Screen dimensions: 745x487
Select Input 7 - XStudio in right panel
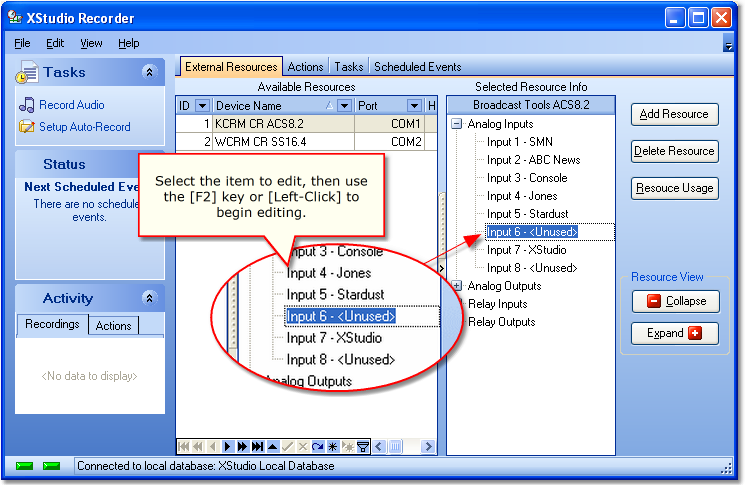point(526,250)
